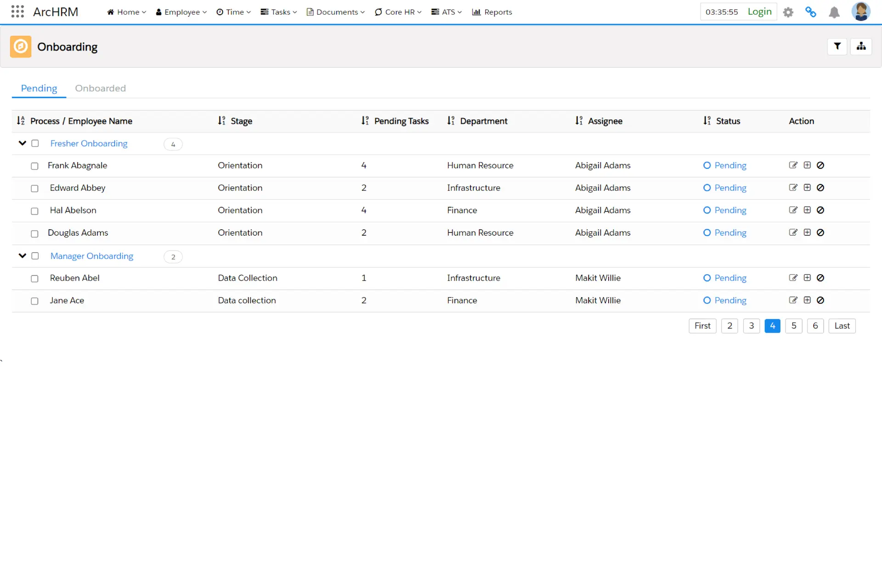Open the Reports menu item

(x=492, y=12)
